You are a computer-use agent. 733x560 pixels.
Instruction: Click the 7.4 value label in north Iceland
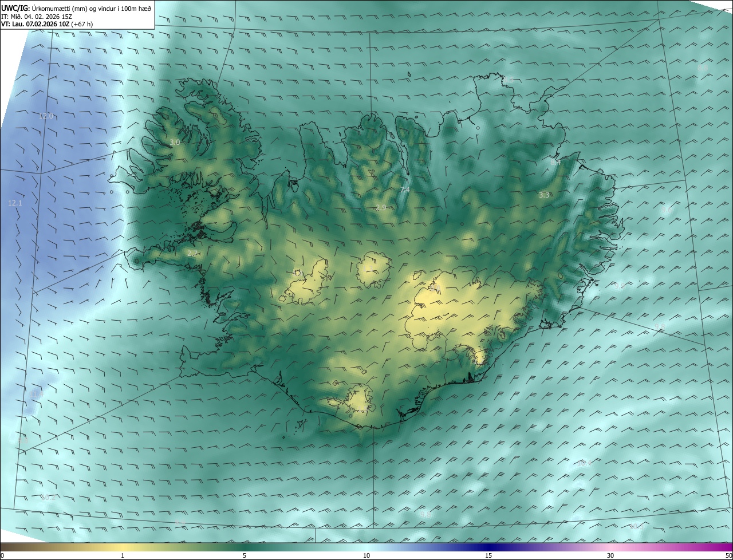[405, 190]
